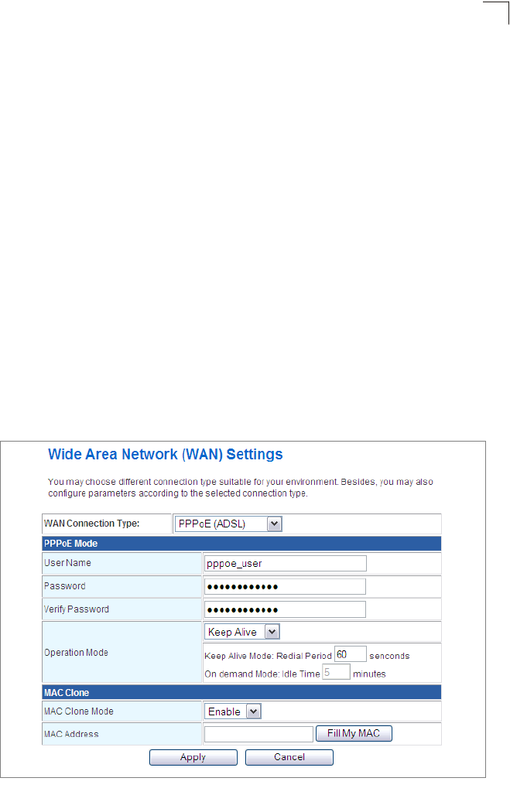Click the User Name label
The height and width of the screenshot is (812, 510).
point(67,562)
